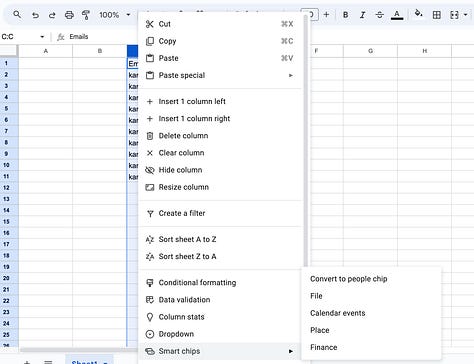Click the paint format roller icon

pyautogui.click(x=86, y=15)
